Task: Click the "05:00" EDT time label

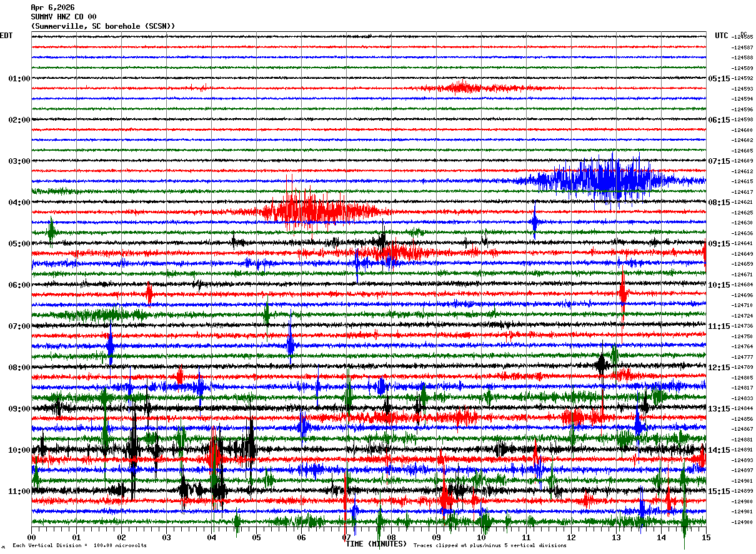Action: (x=19, y=244)
